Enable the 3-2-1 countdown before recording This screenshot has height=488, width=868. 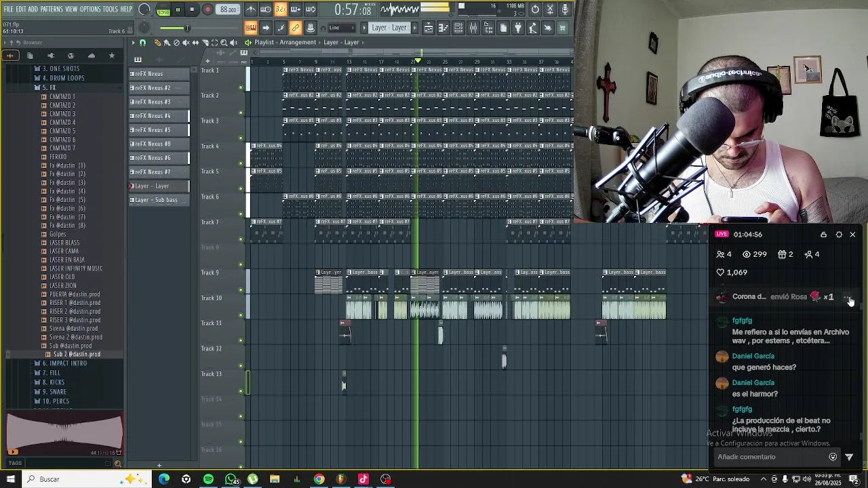(280, 9)
